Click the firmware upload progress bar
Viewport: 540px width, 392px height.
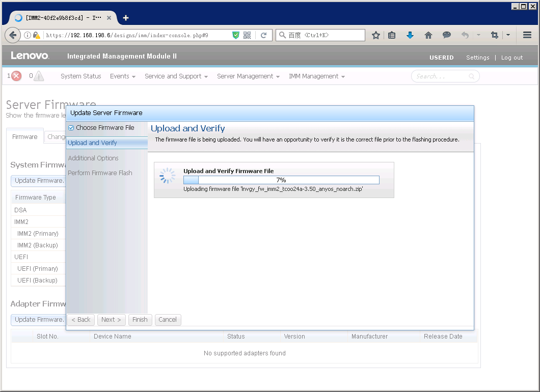tap(281, 180)
